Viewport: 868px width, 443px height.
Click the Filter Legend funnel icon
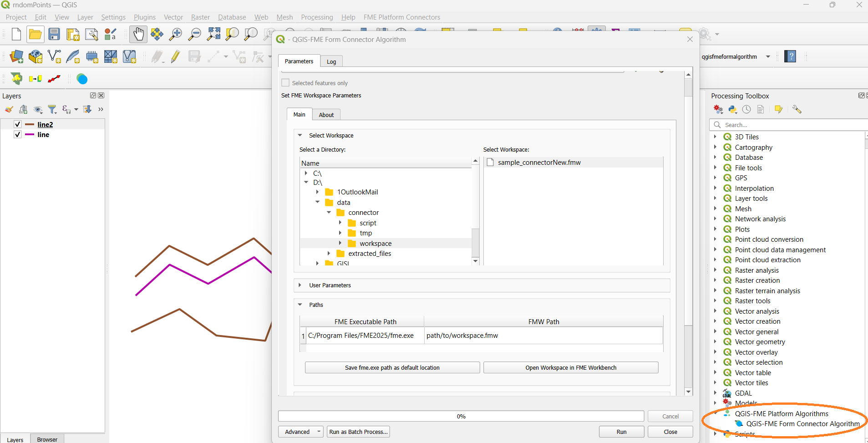[x=52, y=109]
